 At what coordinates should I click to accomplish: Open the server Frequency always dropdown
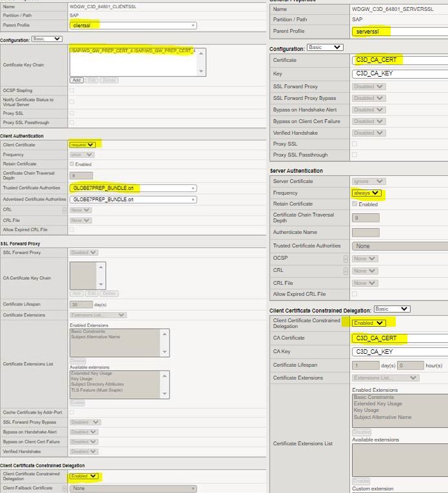366,193
